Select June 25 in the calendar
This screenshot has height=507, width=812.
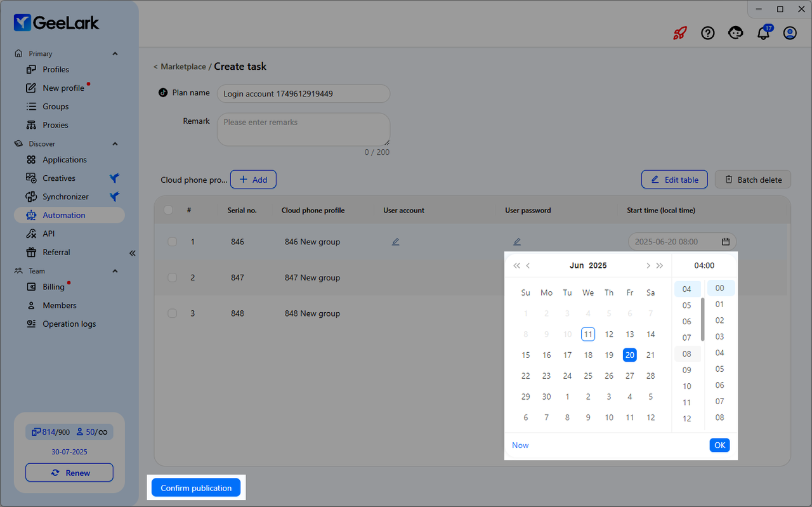(588, 376)
